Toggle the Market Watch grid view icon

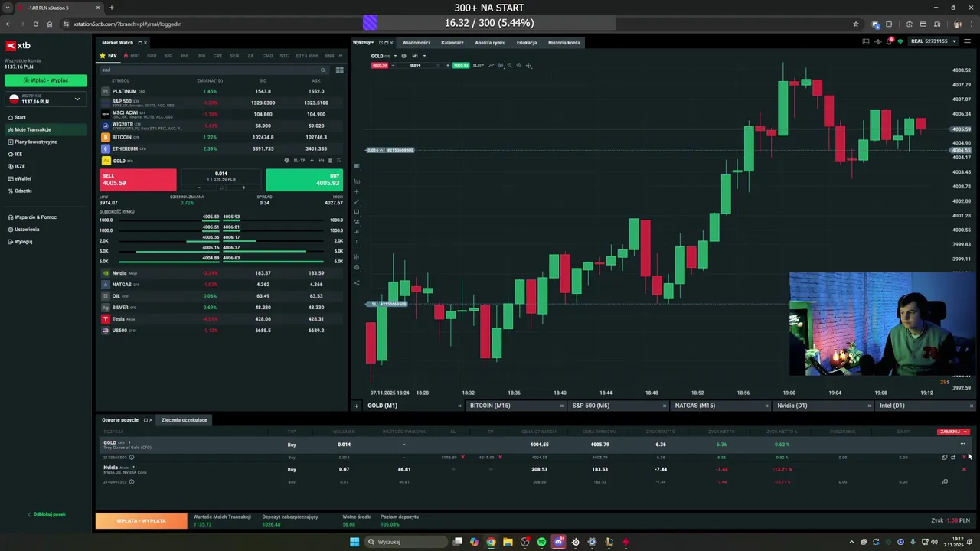[x=339, y=70]
